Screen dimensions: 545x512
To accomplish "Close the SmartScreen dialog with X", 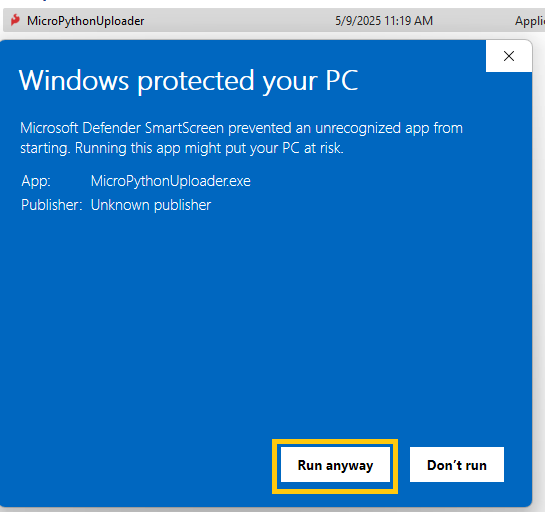I will 509,56.
